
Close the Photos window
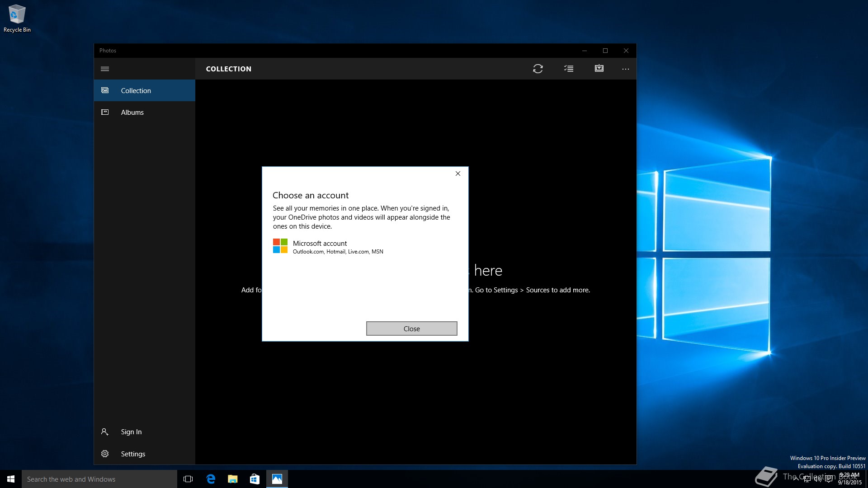point(626,51)
